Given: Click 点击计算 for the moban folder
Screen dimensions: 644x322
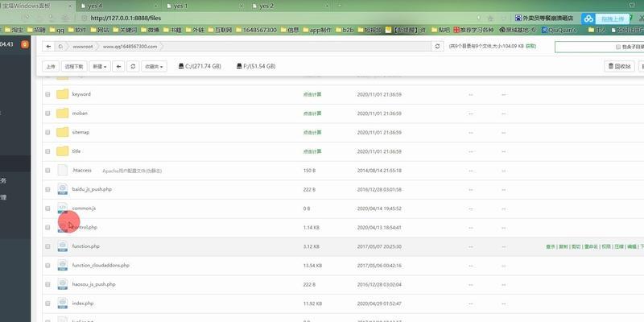Looking at the screenshot, I should point(312,114).
